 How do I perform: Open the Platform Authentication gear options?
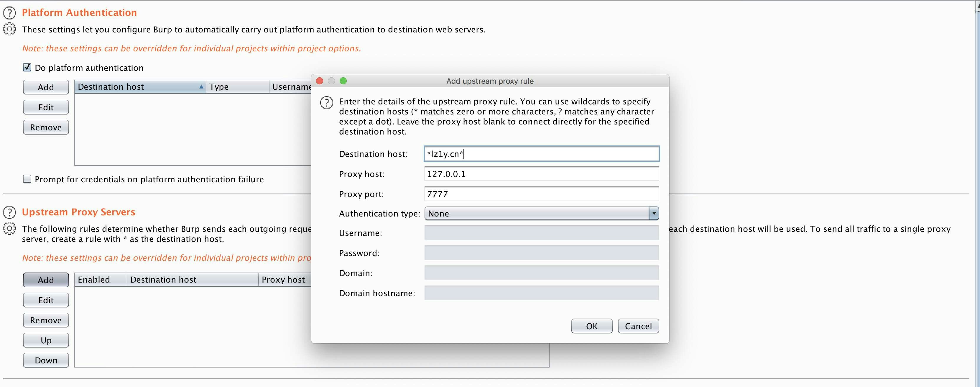pos(9,29)
